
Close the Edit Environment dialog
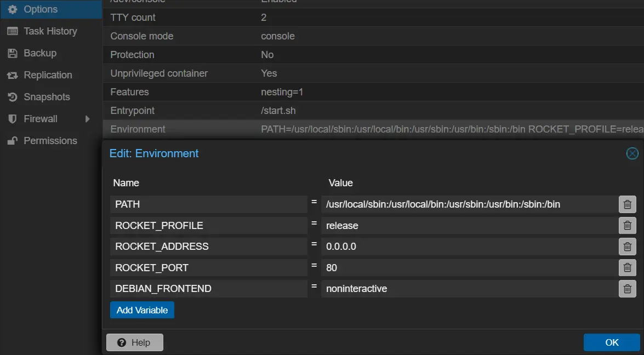632,153
